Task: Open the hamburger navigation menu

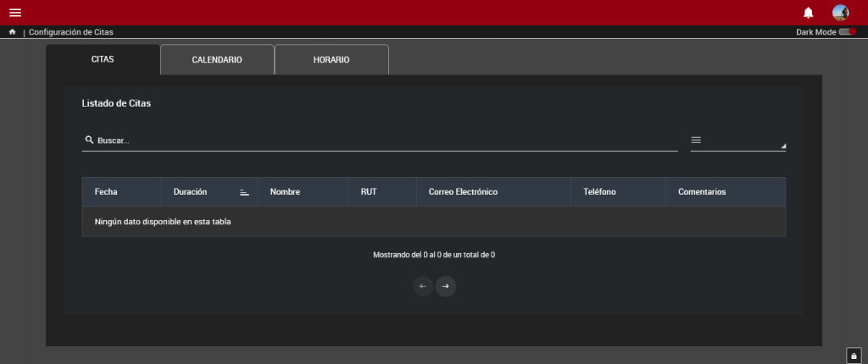Action: (14, 13)
